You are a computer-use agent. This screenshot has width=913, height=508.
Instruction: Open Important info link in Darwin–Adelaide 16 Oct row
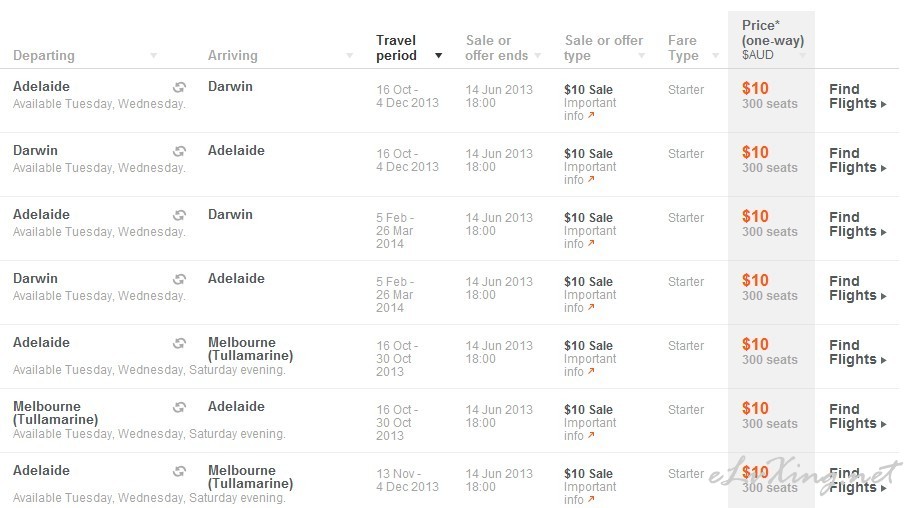tap(590, 173)
